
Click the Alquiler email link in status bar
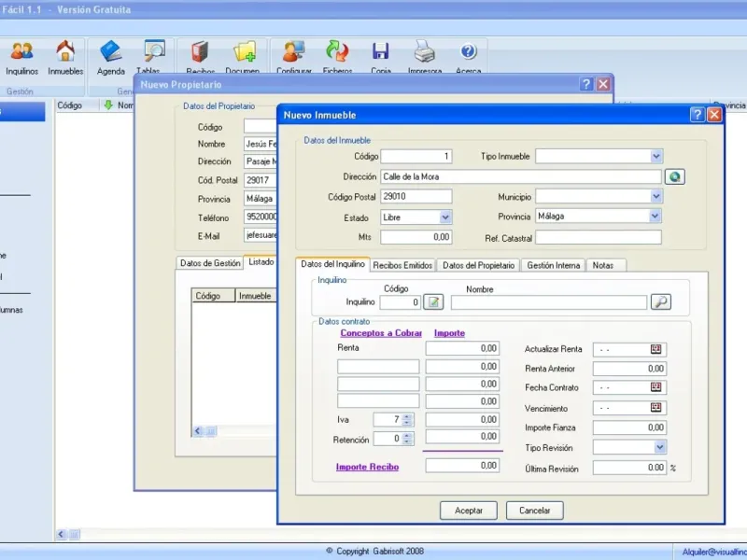click(714, 552)
